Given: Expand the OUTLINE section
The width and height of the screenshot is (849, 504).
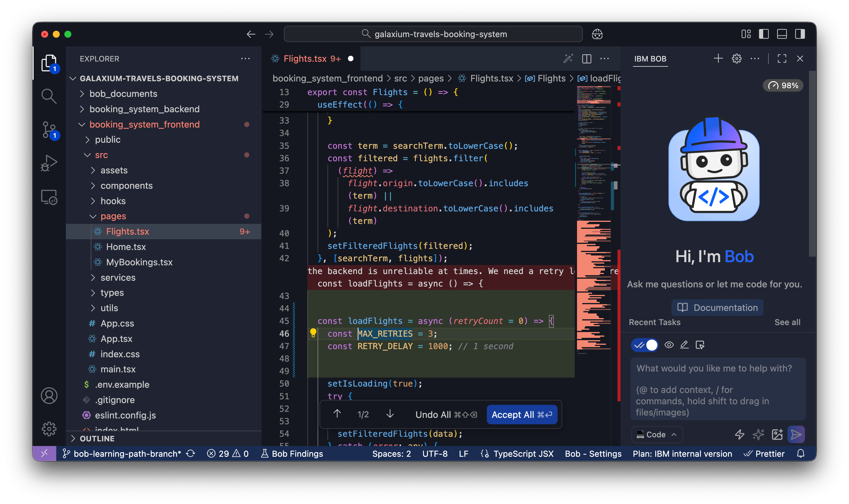Looking at the screenshot, I should pos(97,438).
